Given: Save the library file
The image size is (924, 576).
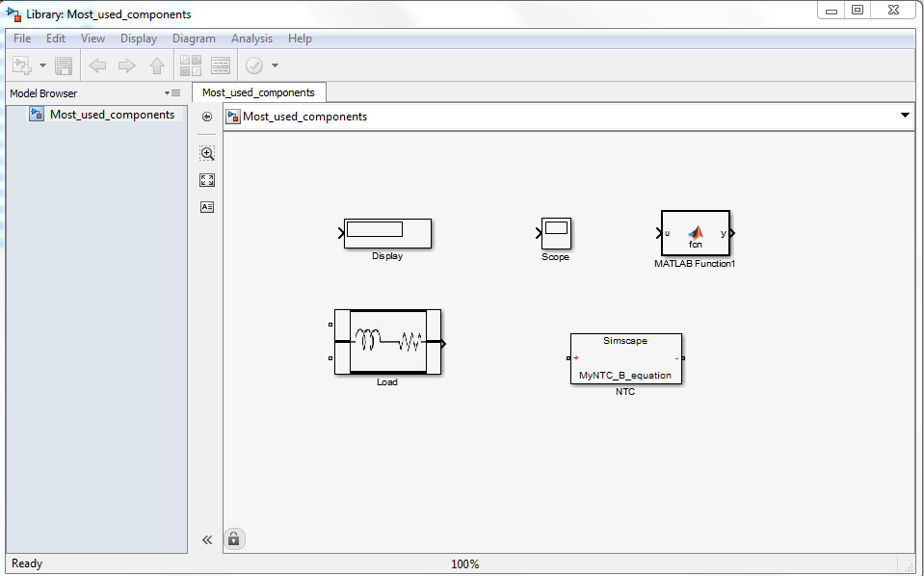Looking at the screenshot, I should pyautogui.click(x=62, y=65).
